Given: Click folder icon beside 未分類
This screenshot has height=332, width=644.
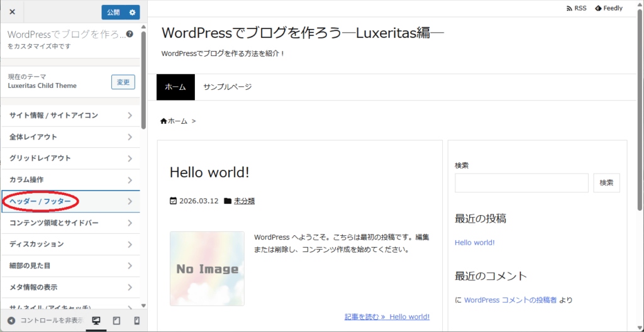Looking at the screenshot, I should [x=228, y=201].
